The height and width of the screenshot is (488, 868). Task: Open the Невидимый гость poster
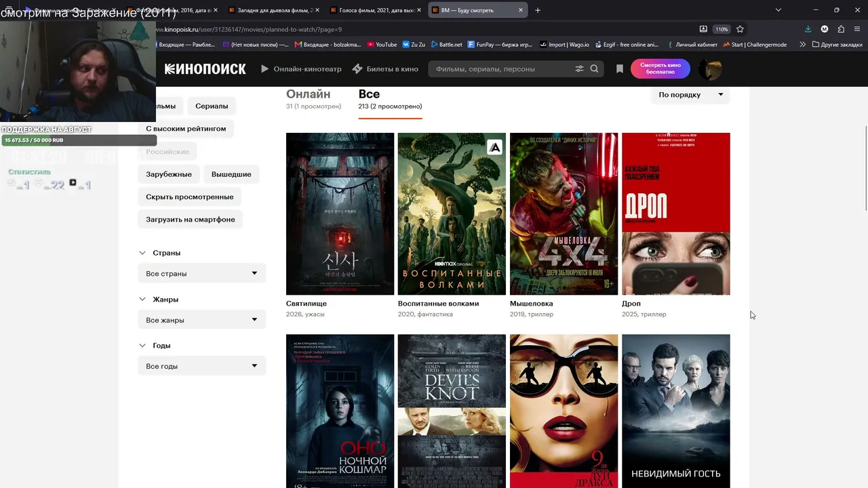(676, 411)
